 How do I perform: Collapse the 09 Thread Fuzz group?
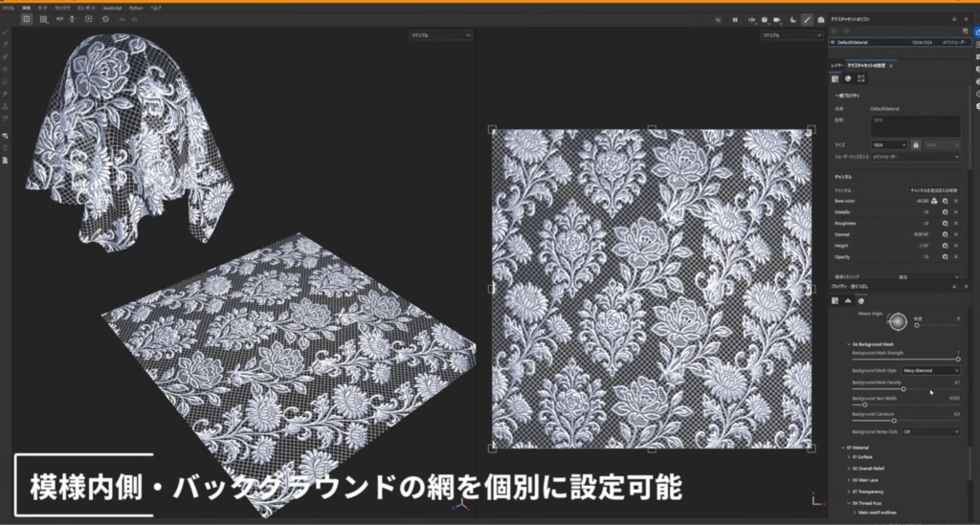pos(849,503)
